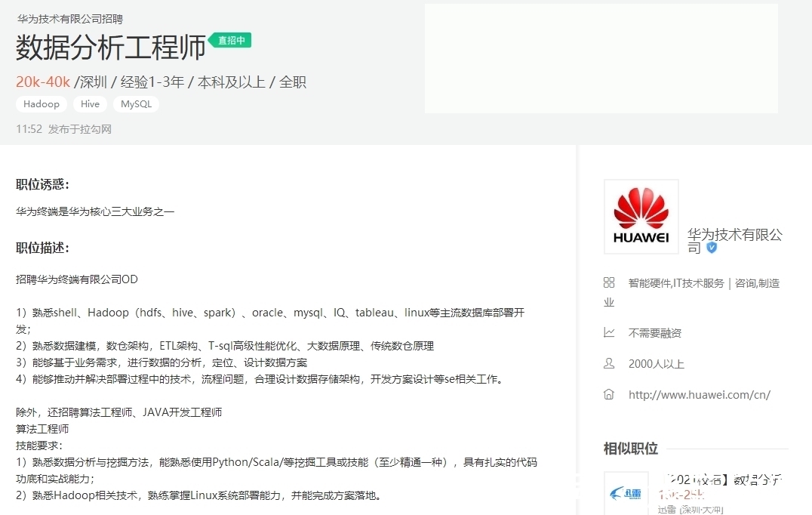The height and width of the screenshot is (515, 812).
Task: Click the company size person icon
Action: click(x=609, y=363)
